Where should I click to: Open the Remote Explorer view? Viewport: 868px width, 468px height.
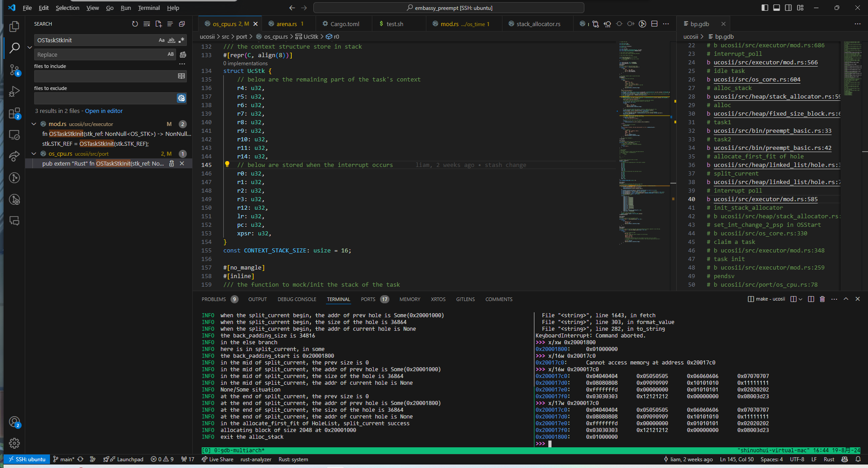[x=14, y=135]
